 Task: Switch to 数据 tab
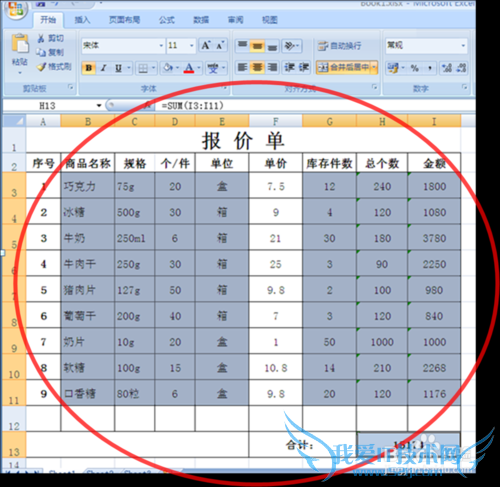pos(201,20)
